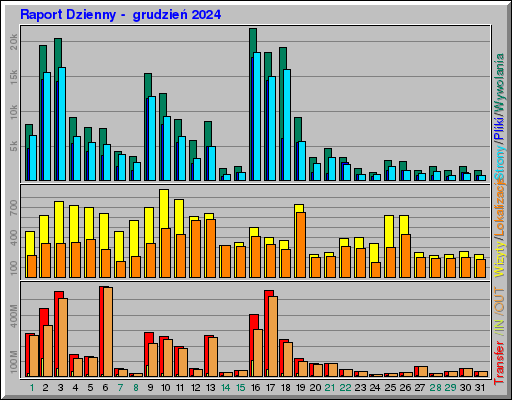Click the Wywołania legend label
Screen dimensions: 512x400
(500, 82)
